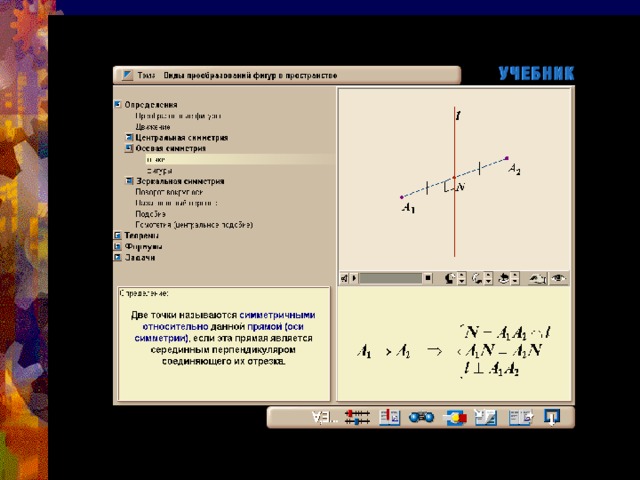This screenshot has width=640, height=480.
Task: Expand the Задачи section
Action: [118, 257]
